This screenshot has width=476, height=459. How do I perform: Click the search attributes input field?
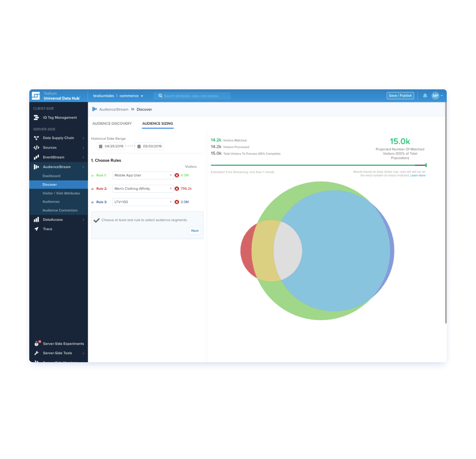tap(192, 96)
